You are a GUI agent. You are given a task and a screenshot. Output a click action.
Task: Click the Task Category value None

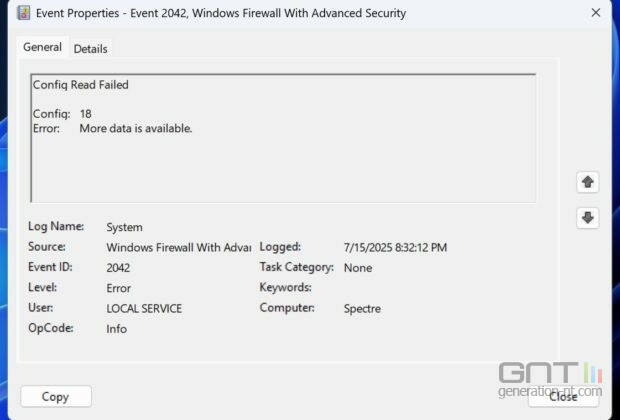coord(358,268)
